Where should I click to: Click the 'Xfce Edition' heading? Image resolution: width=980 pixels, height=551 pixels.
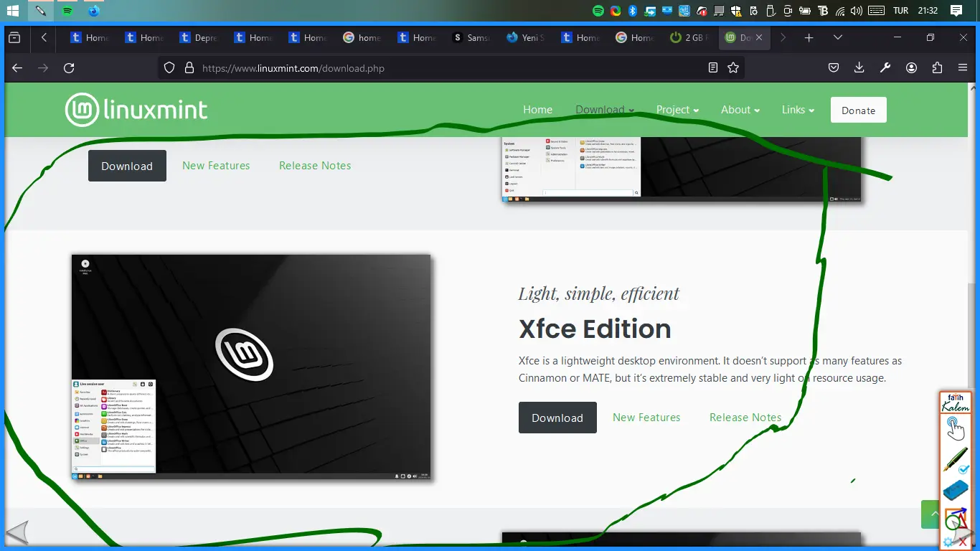(x=595, y=329)
